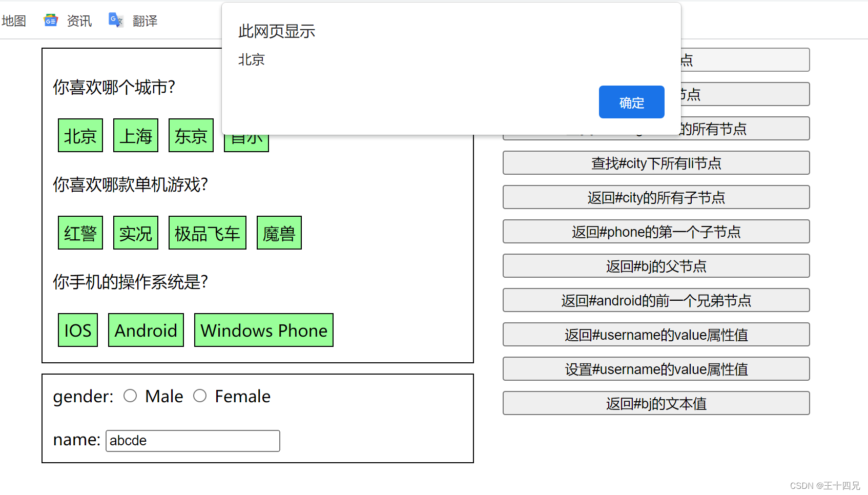Click 查找#city下所有li节点 button
This screenshot has width=868, height=495.
coord(656,163)
